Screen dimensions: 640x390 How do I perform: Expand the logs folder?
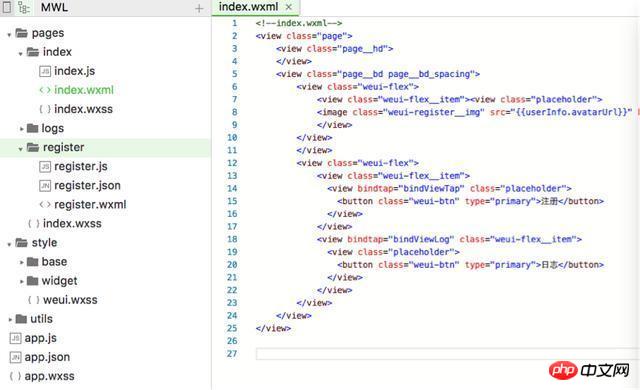[21, 129]
